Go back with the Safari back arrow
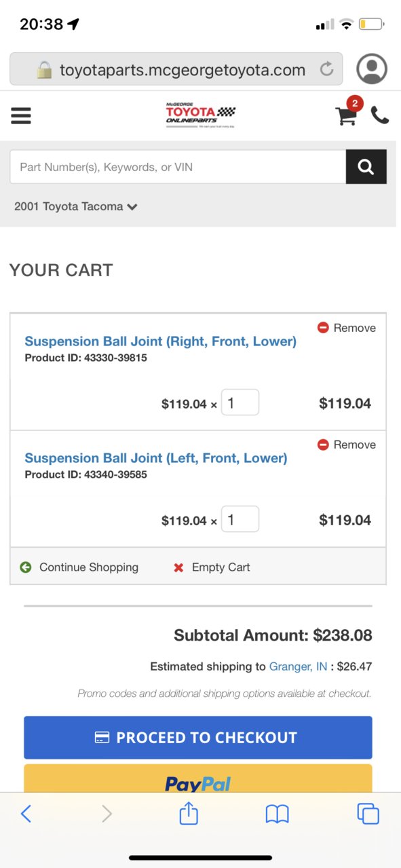This screenshot has height=868, width=401. pos(26,813)
